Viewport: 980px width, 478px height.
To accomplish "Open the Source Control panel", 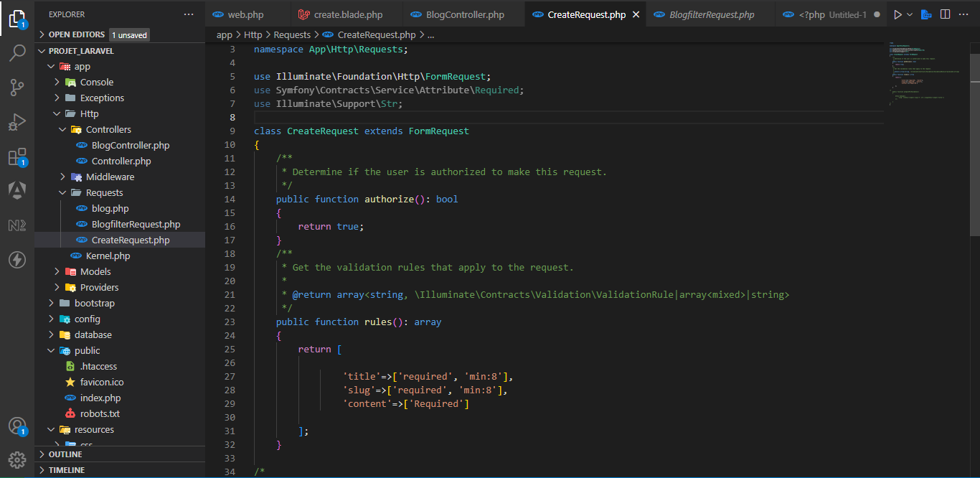I will (17, 88).
